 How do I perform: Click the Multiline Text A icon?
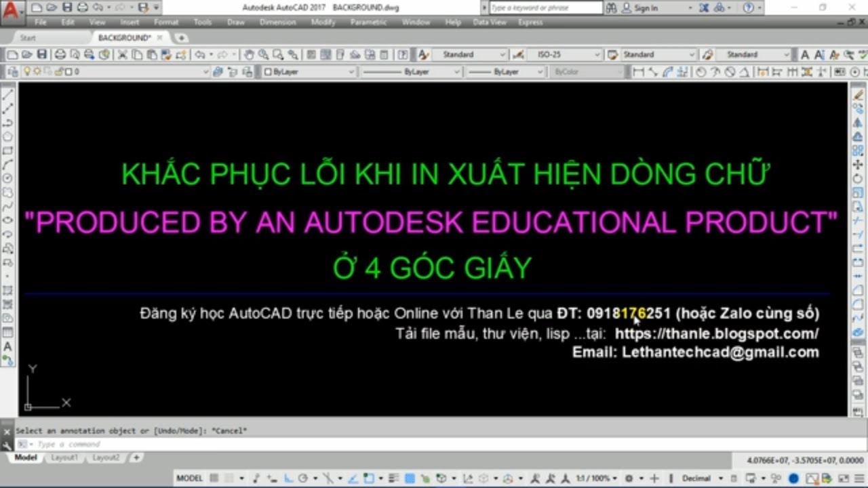click(x=805, y=54)
